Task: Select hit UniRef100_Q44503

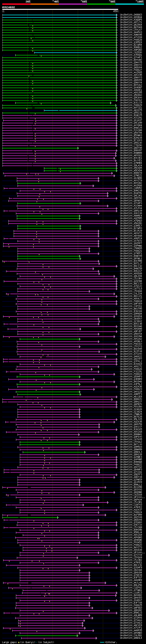Action: coord(131,32)
